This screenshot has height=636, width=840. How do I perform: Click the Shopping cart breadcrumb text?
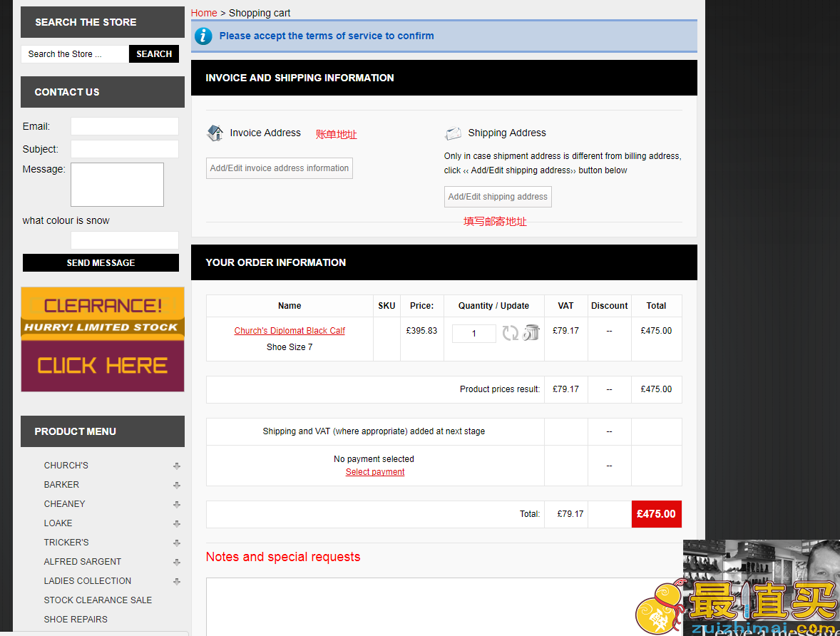(260, 13)
